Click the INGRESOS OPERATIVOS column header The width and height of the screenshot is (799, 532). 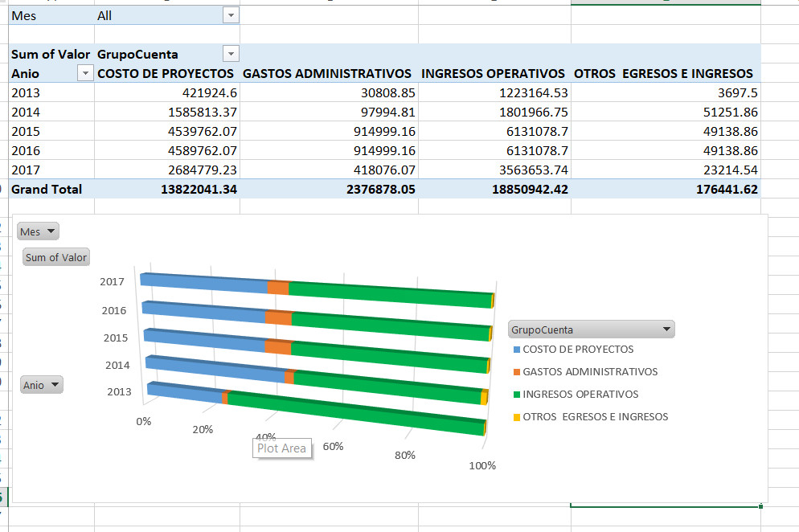click(x=493, y=73)
